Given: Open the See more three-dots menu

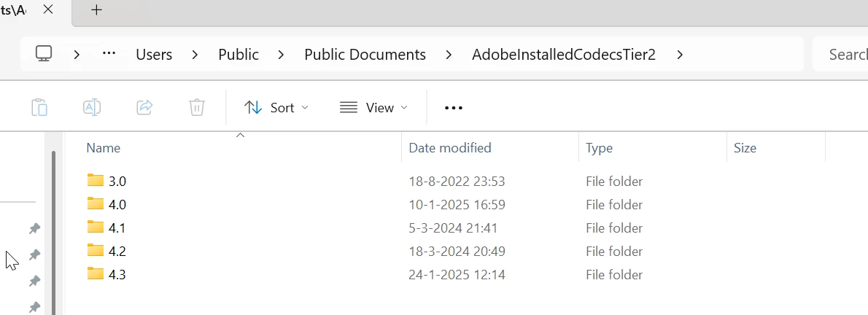Looking at the screenshot, I should (x=454, y=108).
